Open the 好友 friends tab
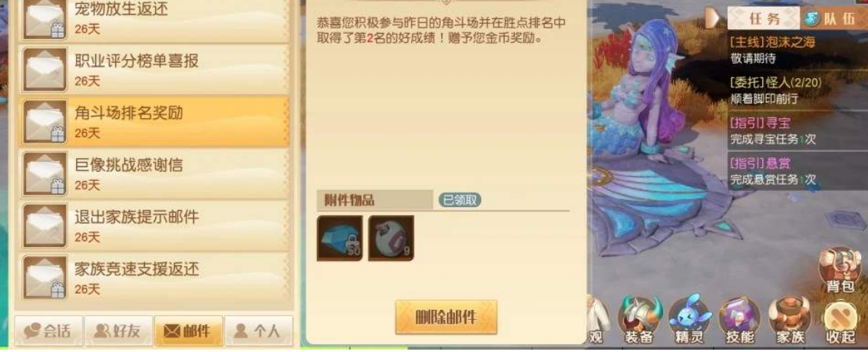 pyautogui.click(x=118, y=331)
